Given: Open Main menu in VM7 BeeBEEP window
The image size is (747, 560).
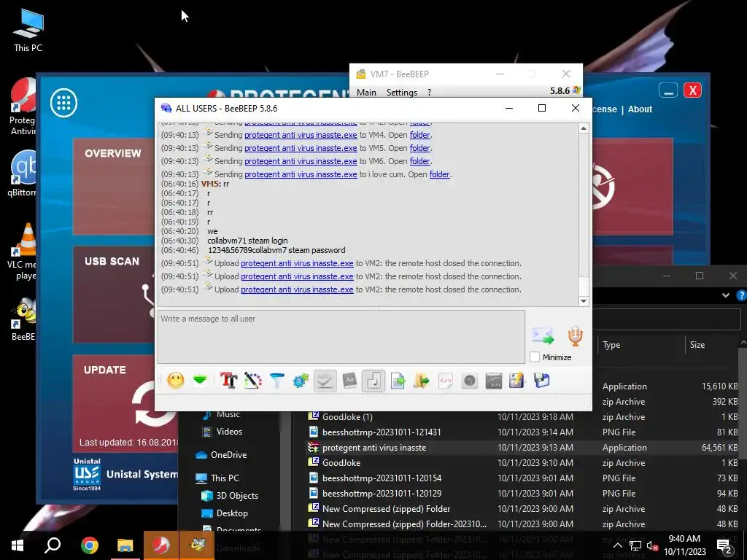Looking at the screenshot, I should click(x=366, y=93).
